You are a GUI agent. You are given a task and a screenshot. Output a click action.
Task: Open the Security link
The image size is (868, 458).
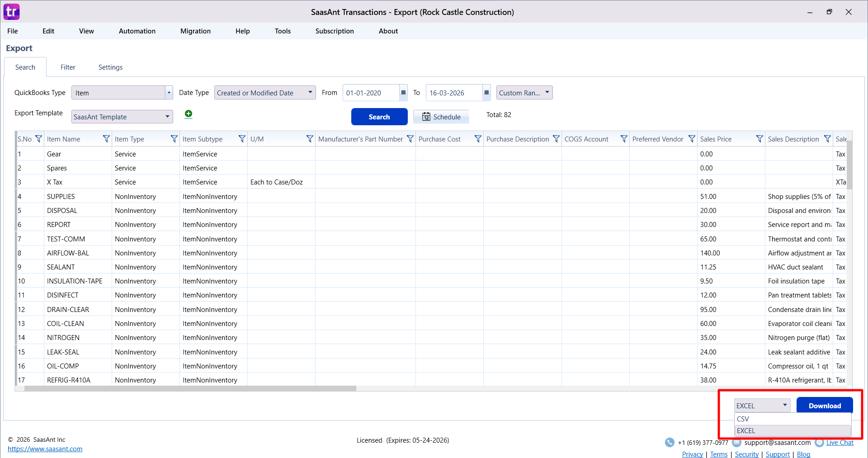click(x=747, y=454)
